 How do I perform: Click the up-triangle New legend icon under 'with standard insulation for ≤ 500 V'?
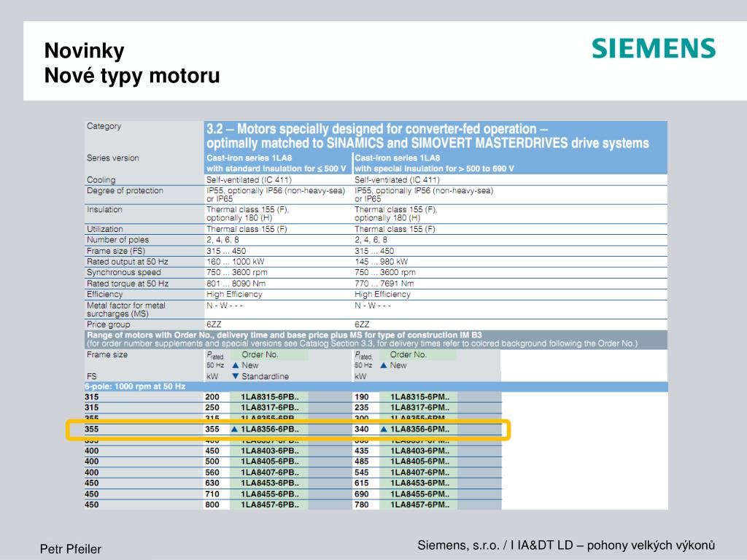[x=236, y=365]
